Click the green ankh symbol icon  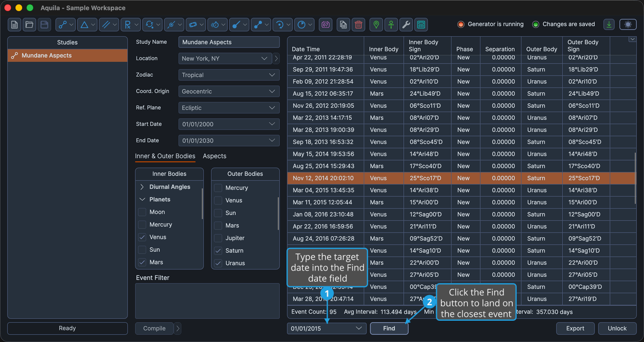click(391, 25)
